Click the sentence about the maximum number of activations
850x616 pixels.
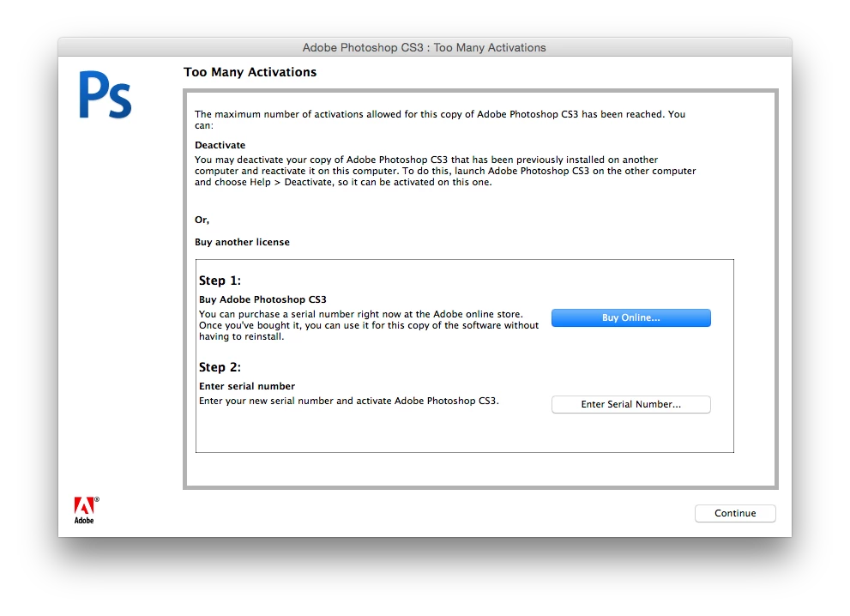[440, 120]
